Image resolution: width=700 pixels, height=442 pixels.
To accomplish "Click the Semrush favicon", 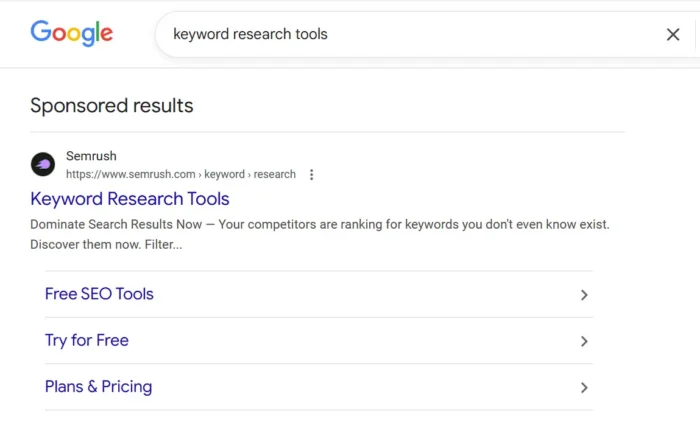I will pyautogui.click(x=43, y=165).
